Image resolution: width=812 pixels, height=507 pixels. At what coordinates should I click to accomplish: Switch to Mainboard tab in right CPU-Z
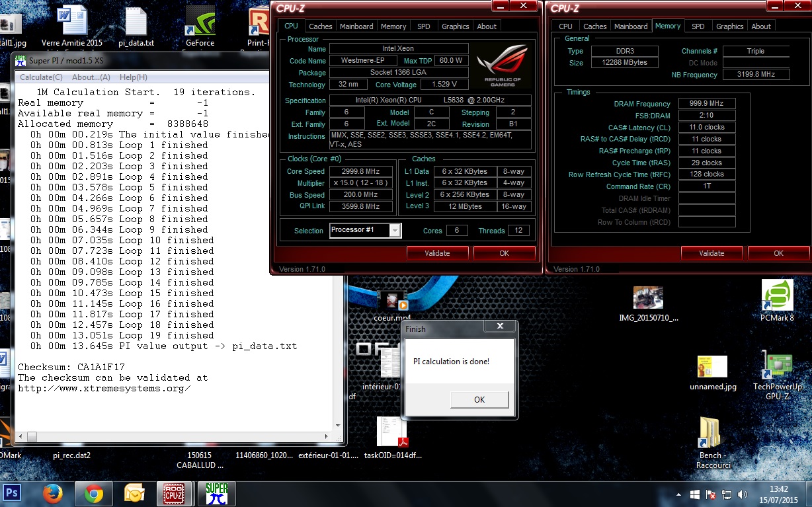(x=631, y=26)
